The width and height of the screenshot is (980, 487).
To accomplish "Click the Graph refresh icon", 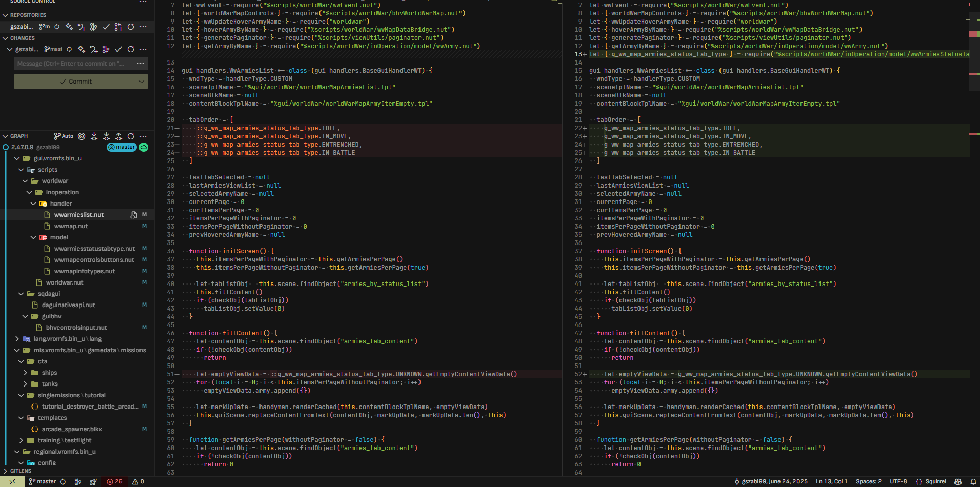I will click(x=131, y=136).
